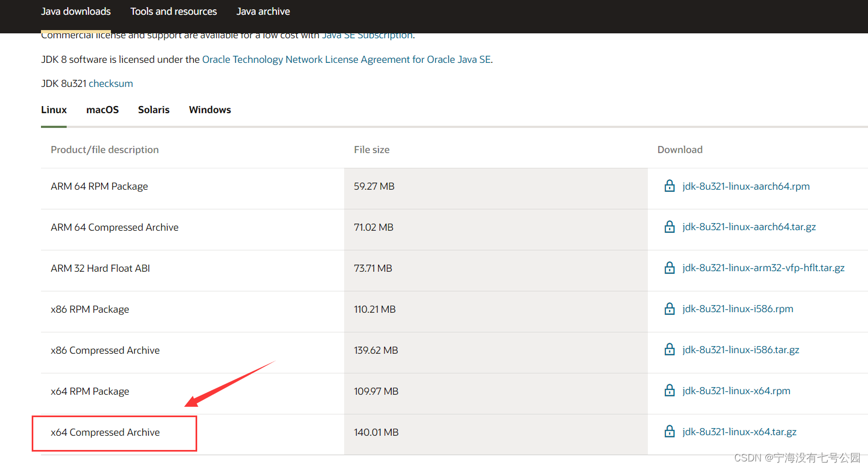Open Oracle Technology Network License Agreement link
The image size is (868, 468).
346,60
